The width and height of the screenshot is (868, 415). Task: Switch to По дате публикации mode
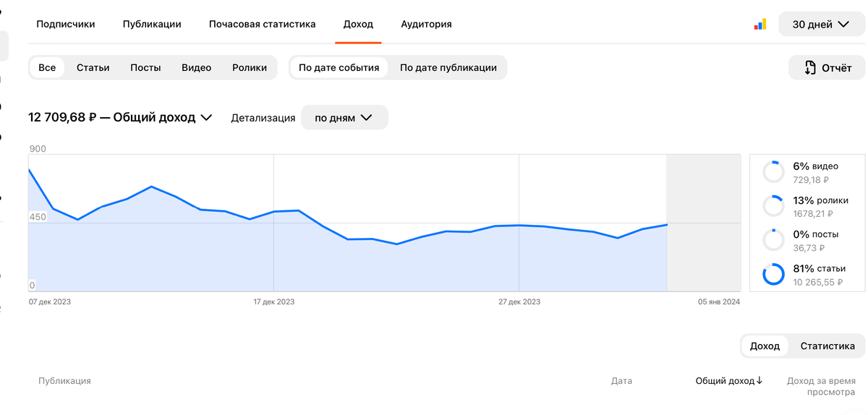448,67
